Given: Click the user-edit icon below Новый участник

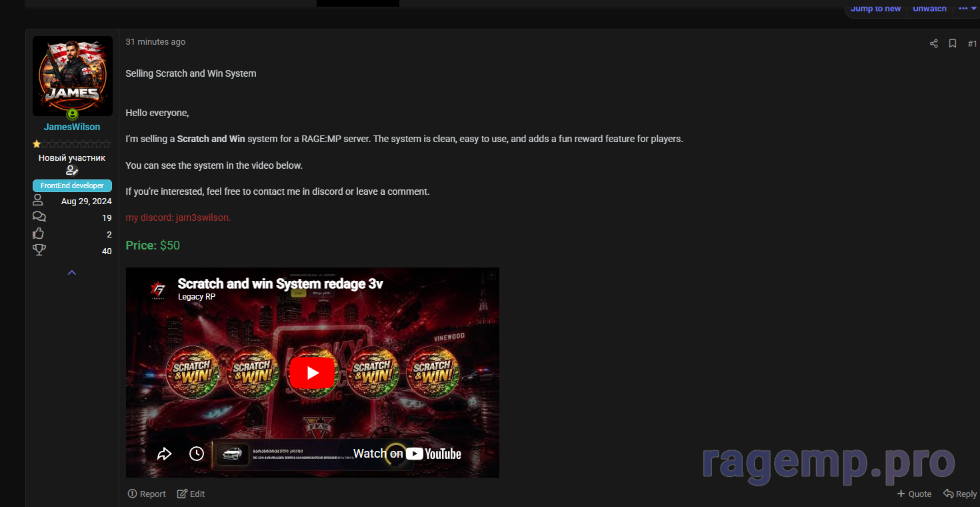Looking at the screenshot, I should 72,171.
